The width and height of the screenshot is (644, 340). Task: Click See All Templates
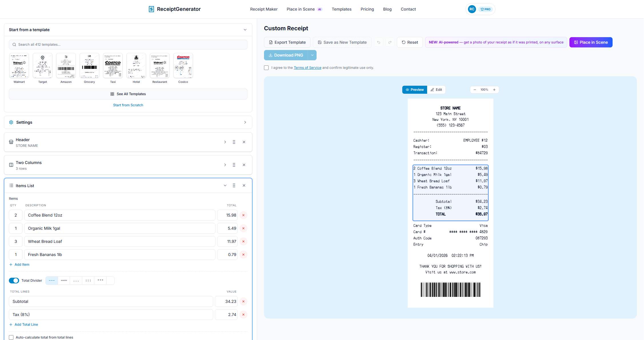pyautogui.click(x=128, y=94)
